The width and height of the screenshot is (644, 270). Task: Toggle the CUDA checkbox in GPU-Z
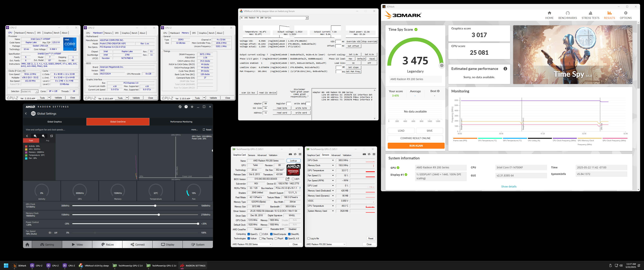261,234
